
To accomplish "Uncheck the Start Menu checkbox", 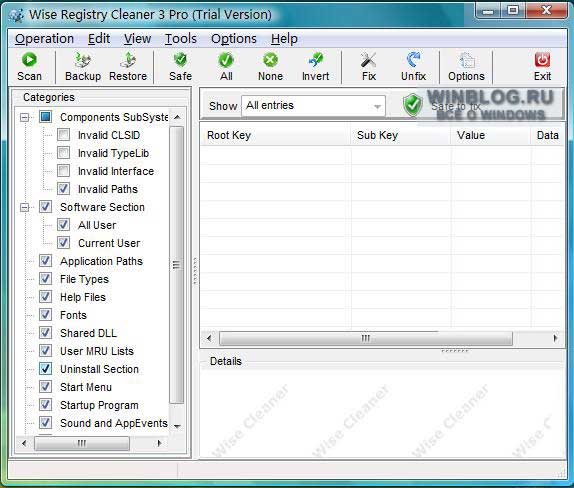I will coord(45,387).
